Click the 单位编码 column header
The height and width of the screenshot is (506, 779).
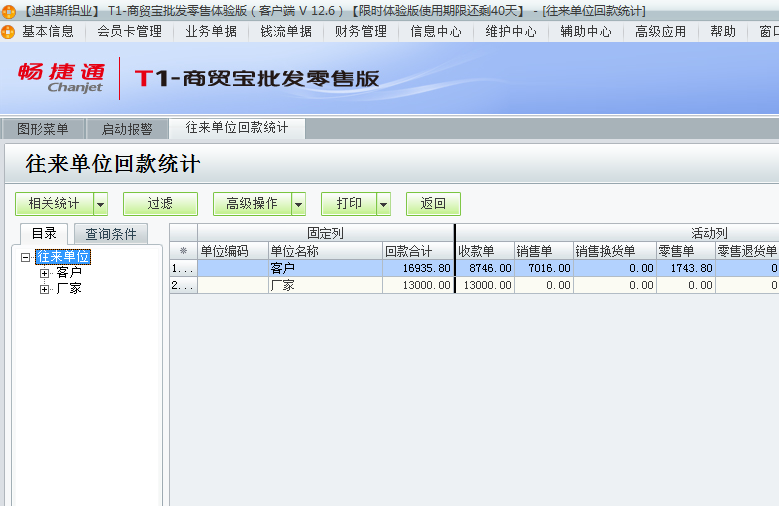tap(233, 251)
